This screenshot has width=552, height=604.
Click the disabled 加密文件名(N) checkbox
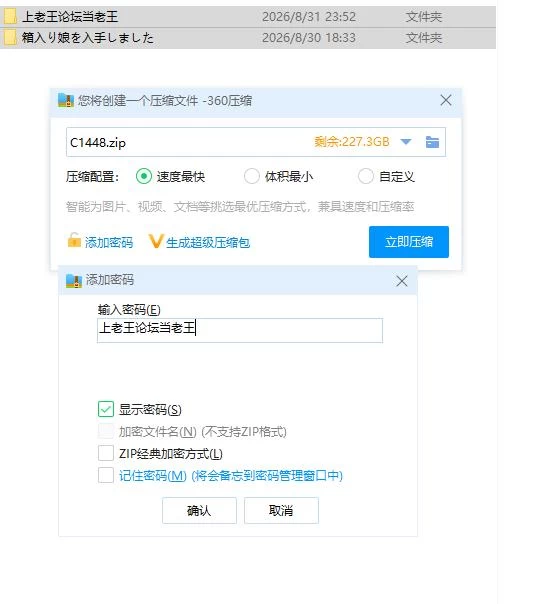point(106,431)
